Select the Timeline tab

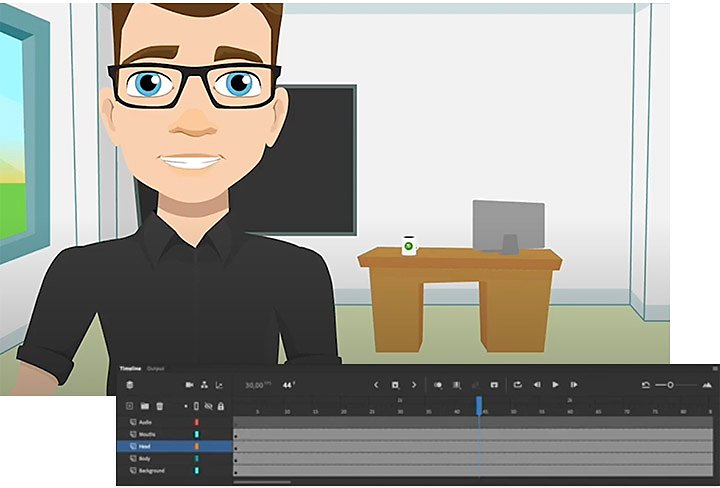[130, 369]
